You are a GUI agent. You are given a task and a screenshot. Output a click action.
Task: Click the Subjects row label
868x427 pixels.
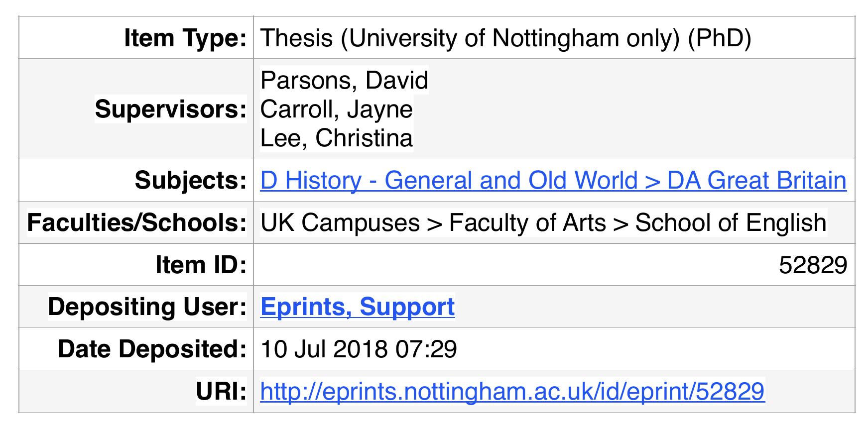(x=190, y=180)
